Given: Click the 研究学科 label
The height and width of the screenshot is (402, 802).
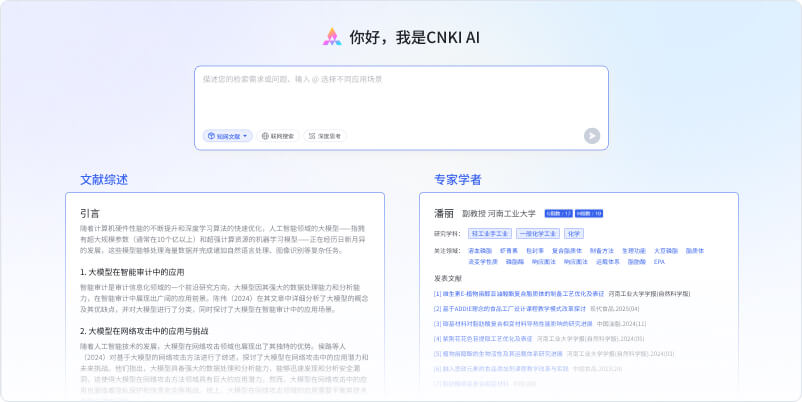Looking at the screenshot, I should point(448,234).
